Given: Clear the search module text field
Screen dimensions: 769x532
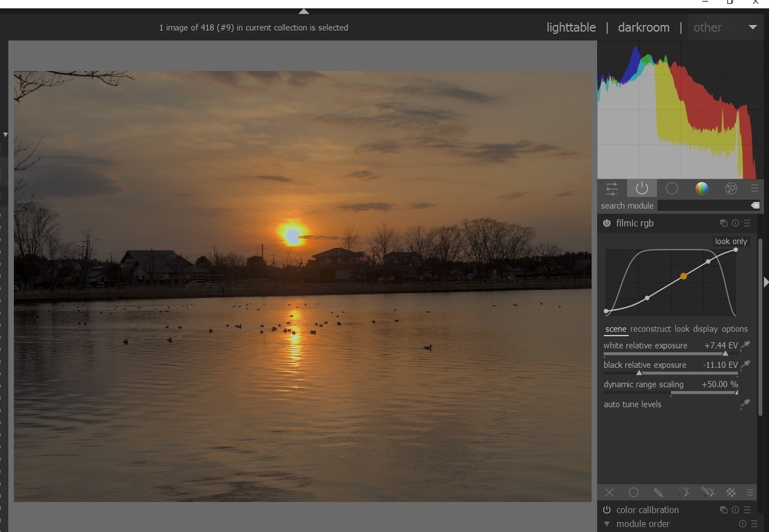Looking at the screenshot, I should click(x=755, y=206).
